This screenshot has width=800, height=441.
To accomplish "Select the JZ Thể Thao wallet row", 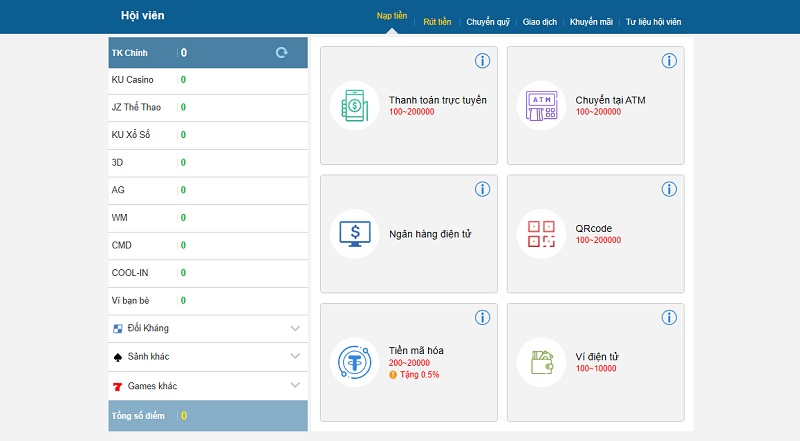I will pos(207,107).
